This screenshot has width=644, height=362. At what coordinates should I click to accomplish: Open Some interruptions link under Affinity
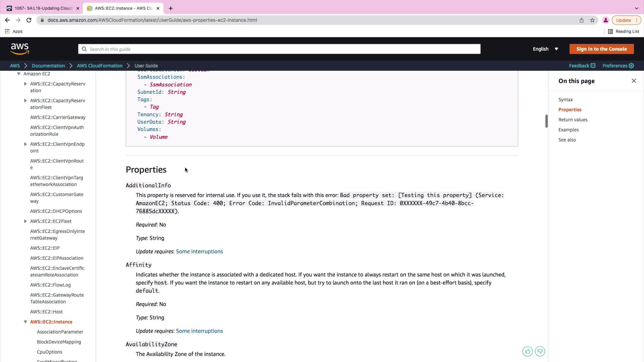pyautogui.click(x=199, y=331)
